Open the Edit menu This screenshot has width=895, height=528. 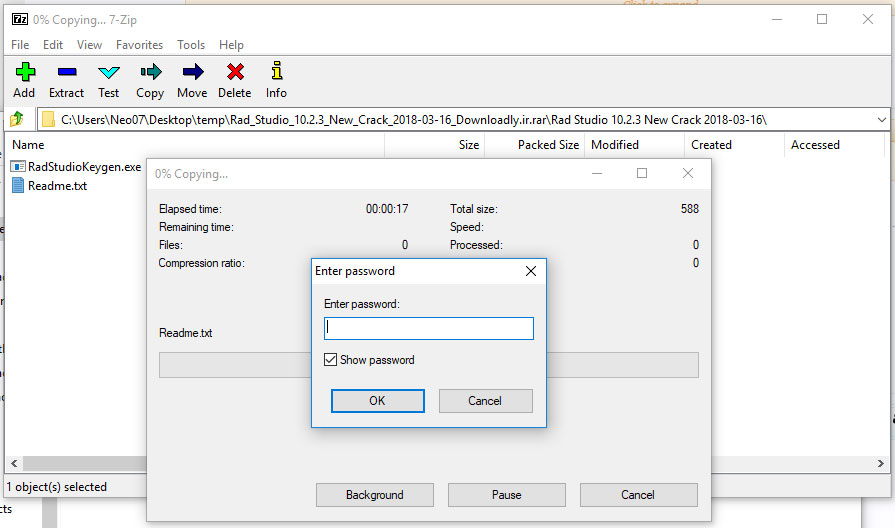point(53,45)
